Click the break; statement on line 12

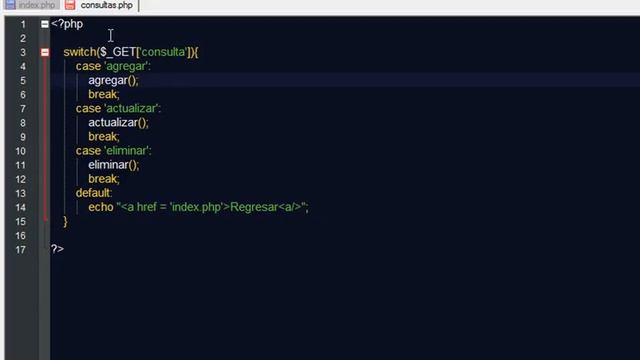point(104,179)
